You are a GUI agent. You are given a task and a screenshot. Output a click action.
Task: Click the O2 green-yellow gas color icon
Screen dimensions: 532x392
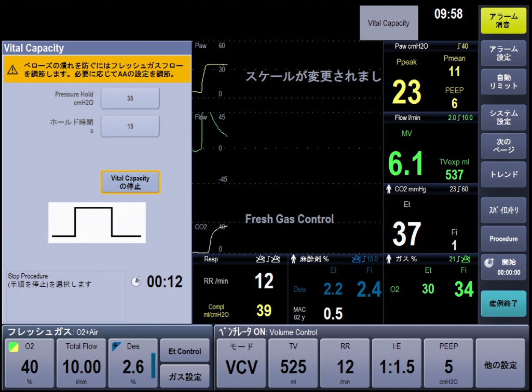(x=13, y=347)
